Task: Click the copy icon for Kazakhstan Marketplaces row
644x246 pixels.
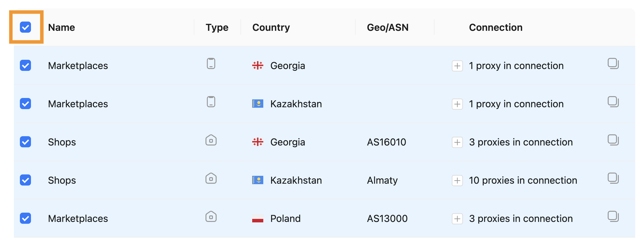Action: (613, 102)
